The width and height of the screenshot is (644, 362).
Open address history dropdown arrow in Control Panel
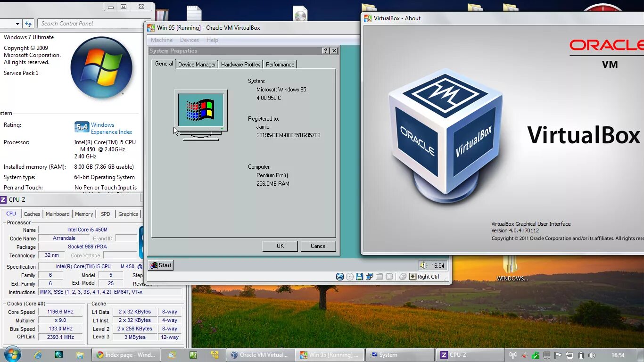[x=17, y=24]
